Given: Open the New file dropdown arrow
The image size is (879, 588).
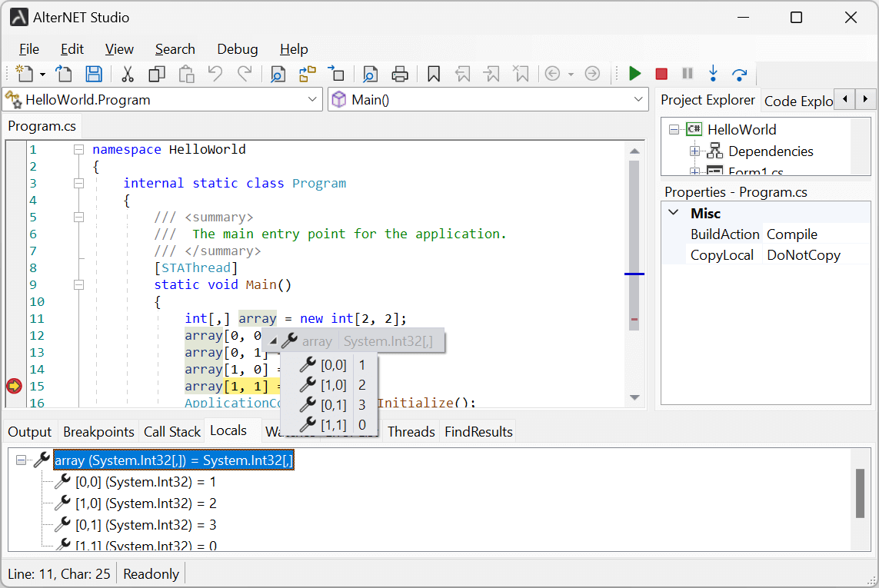Looking at the screenshot, I should tap(42, 75).
